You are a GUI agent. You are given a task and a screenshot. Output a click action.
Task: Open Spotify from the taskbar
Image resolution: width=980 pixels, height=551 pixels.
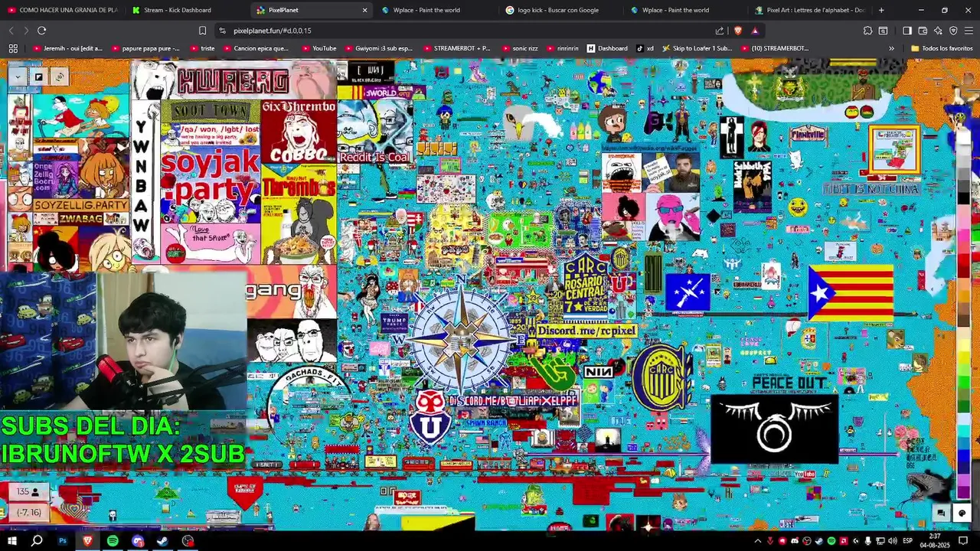tap(113, 541)
